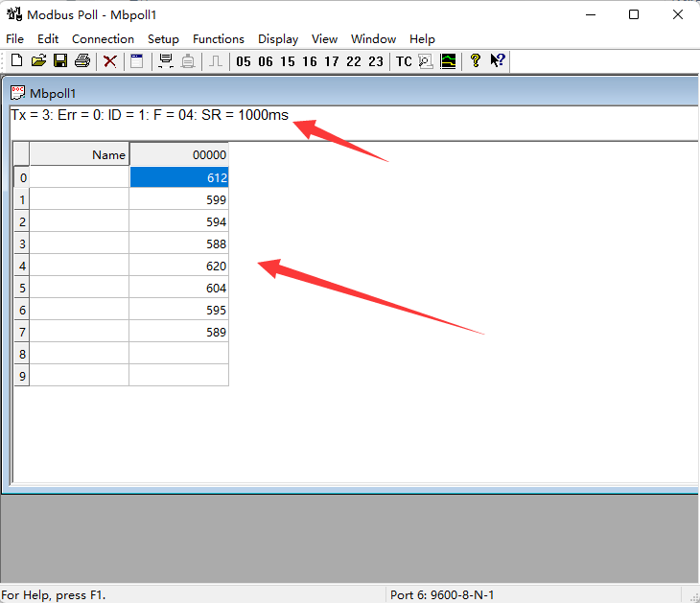Open the Functions menu
Viewport: 700px width, 603px height.
tap(219, 39)
